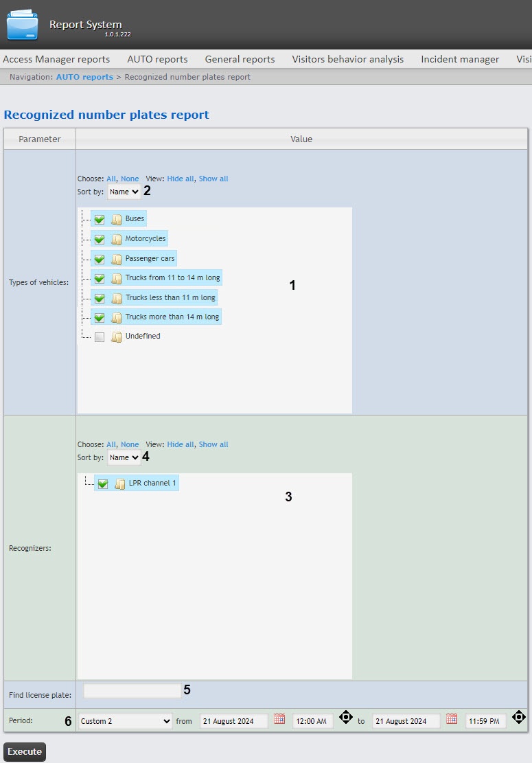Click the LPR channel 1 folder icon
Viewport: 532px width, 763px height.
(x=120, y=483)
